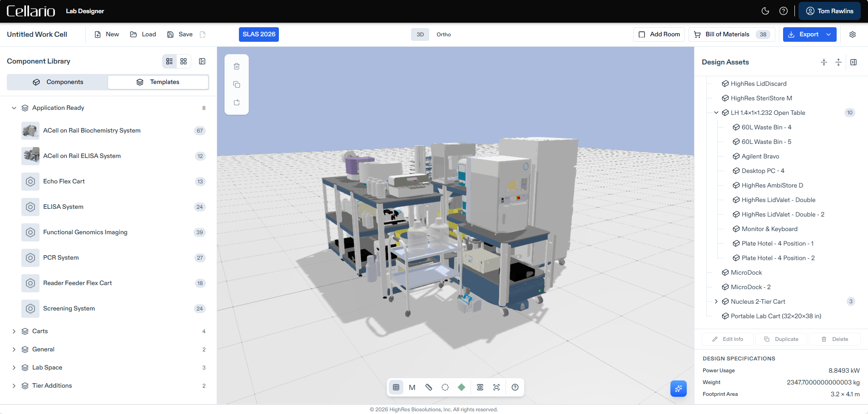Screen dimensions: 868x414
Task: Select the ruler measurement tool
Action: [428, 387]
